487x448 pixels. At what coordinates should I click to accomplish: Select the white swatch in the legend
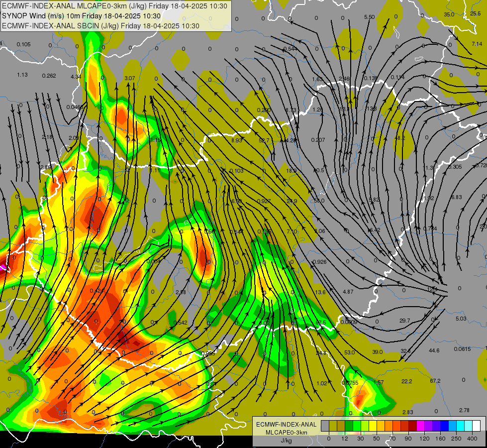pos(477,426)
